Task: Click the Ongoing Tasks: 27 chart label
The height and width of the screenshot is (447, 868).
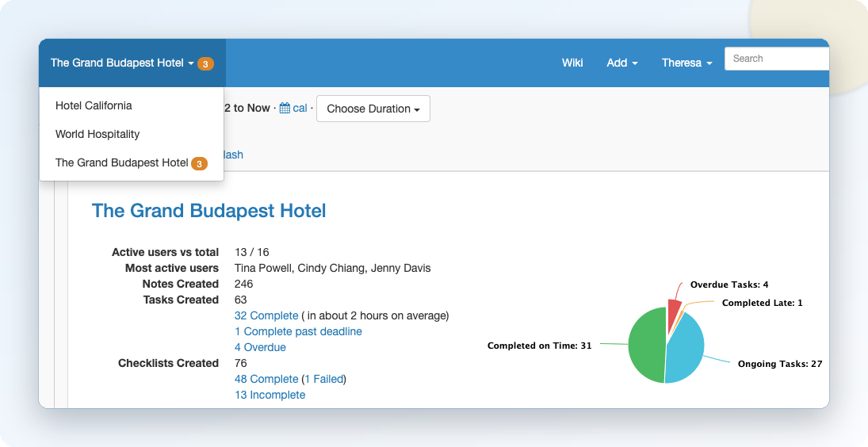Action: click(x=780, y=364)
